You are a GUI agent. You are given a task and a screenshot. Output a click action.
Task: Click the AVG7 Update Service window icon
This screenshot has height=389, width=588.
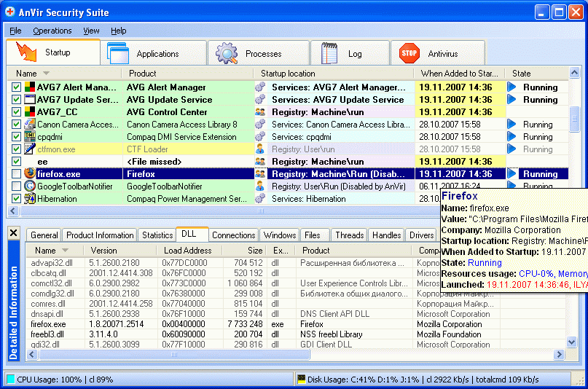pyautogui.click(x=30, y=100)
